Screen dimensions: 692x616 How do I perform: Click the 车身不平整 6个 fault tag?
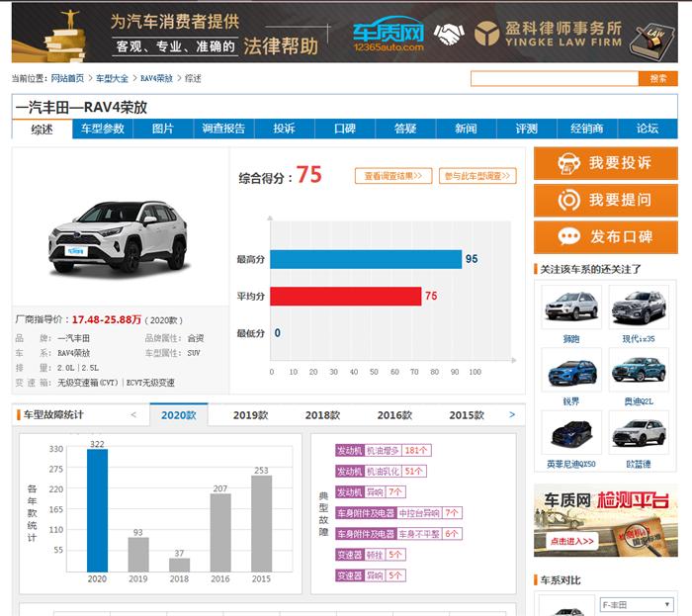click(x=398, y=534)
